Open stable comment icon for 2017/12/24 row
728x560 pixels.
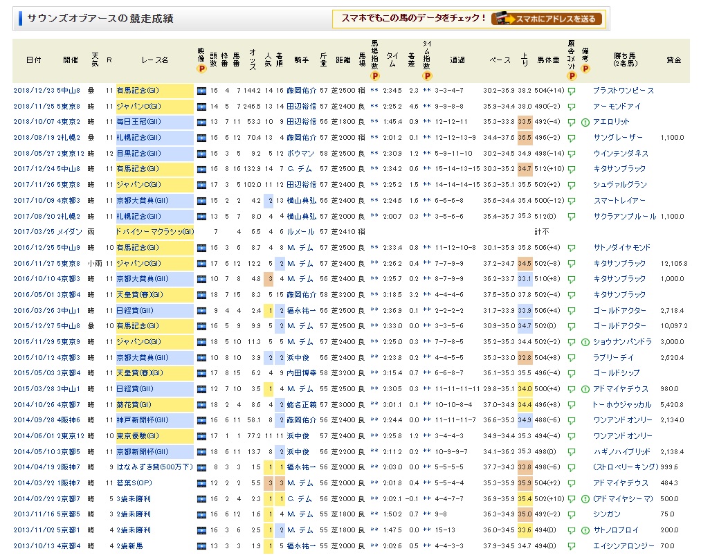tap(572, 169)
